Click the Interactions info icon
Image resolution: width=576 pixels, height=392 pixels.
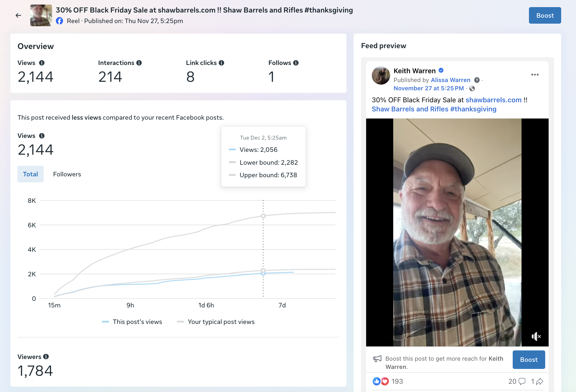[139, 63]
